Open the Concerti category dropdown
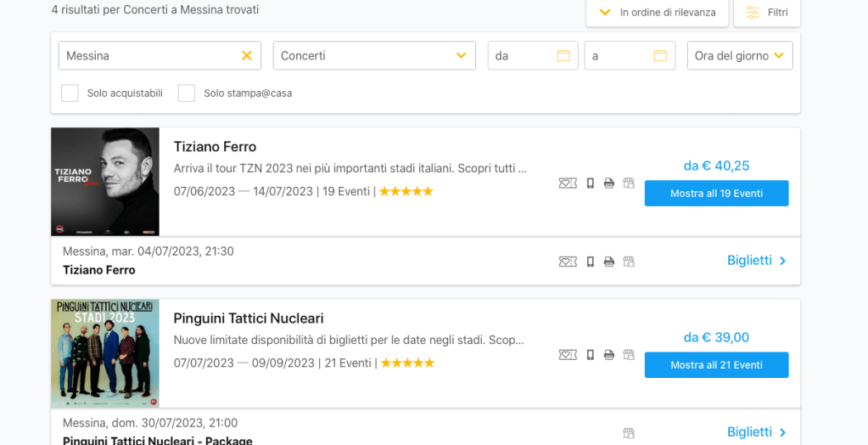The height and width of the screenshot is (445, 868). pos(373,56)
